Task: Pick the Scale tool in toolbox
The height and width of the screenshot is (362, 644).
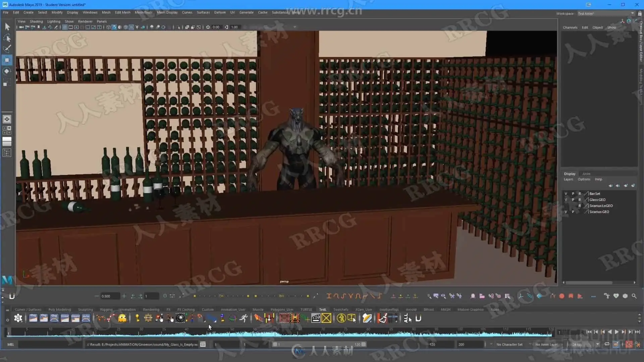Action: [x=7, y=82]
